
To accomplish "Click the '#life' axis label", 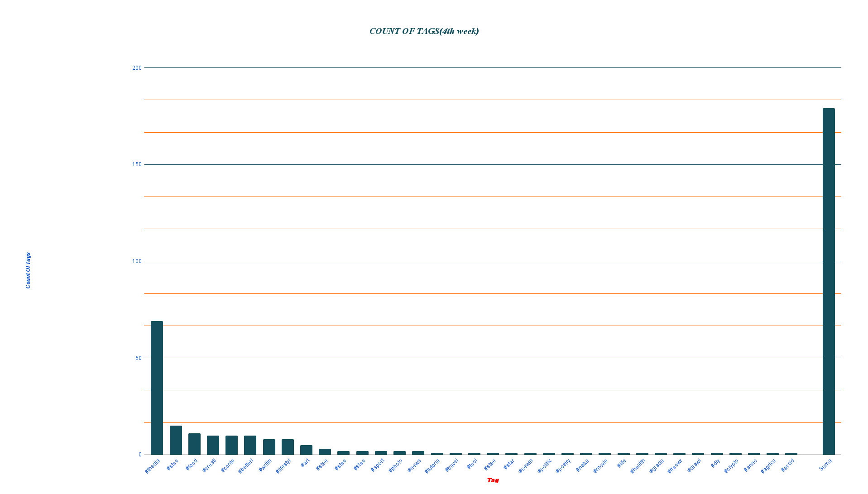I will [622, 463].
